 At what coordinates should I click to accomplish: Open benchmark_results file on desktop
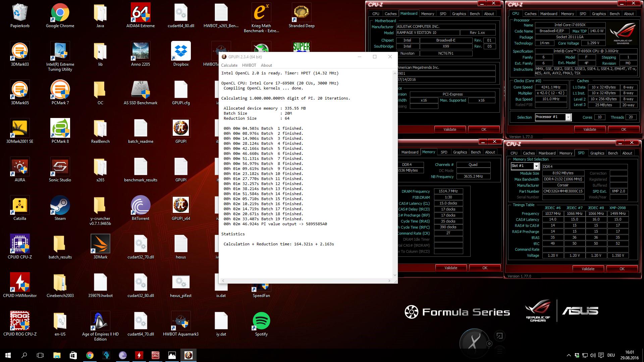point(141,170)
